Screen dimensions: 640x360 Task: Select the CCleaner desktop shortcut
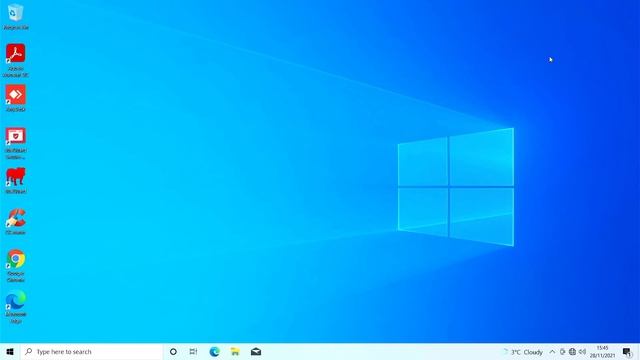click(x=16, y=222)
